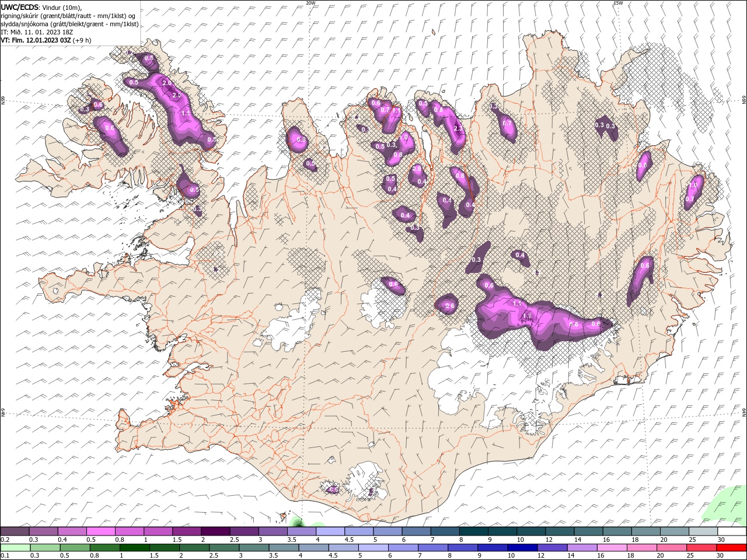Click the 'IT: Mið. 11. 01. 2023 18Z' line
Viewport: 747px width, 560px height.
[37, 32]
